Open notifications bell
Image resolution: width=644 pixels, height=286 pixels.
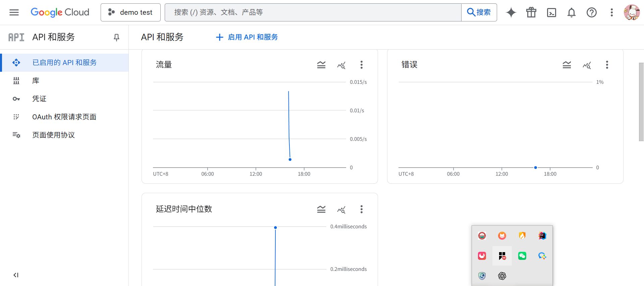(x=572, y=12)
